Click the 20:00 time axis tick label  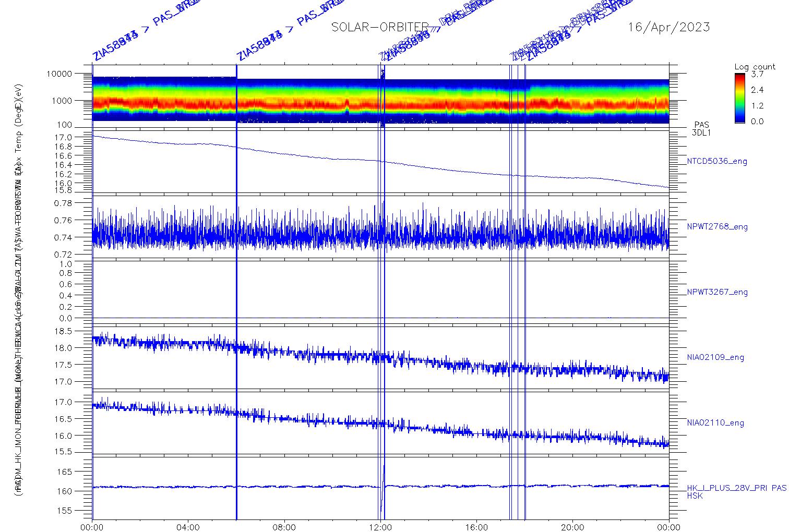(572, 527)
